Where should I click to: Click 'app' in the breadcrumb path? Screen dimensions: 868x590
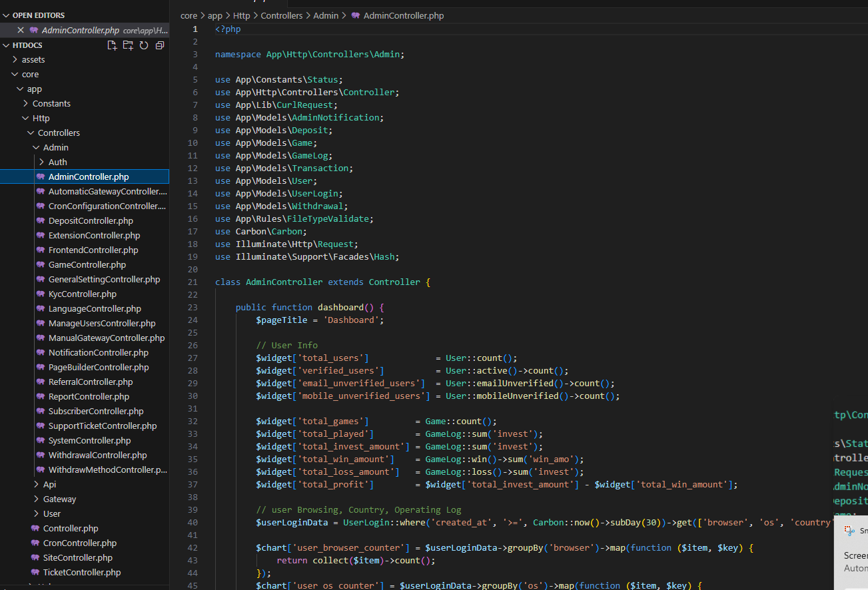pyautogui.click(x=215, y=15)
